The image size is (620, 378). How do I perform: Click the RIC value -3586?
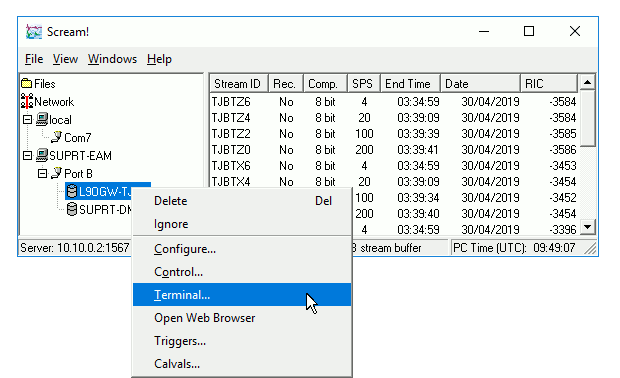tap(563, 149)
